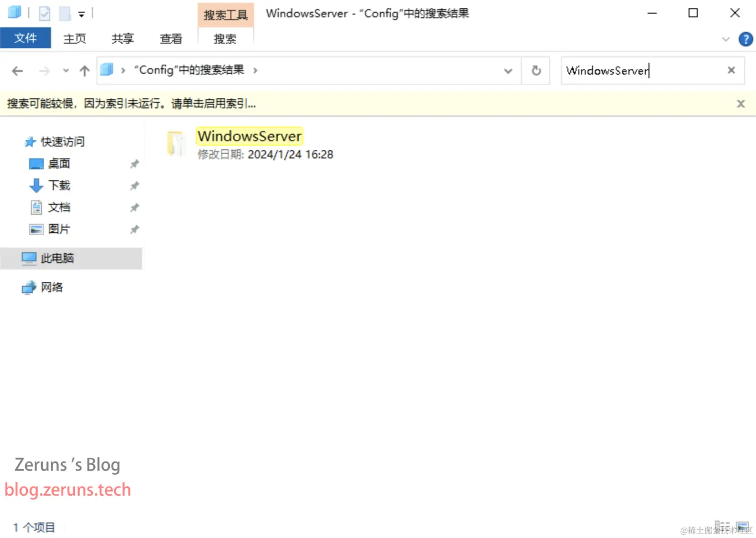This screenshot has height=538, width=756.
Task: Expand the address bar history dropdown
Action: point(508,71)
